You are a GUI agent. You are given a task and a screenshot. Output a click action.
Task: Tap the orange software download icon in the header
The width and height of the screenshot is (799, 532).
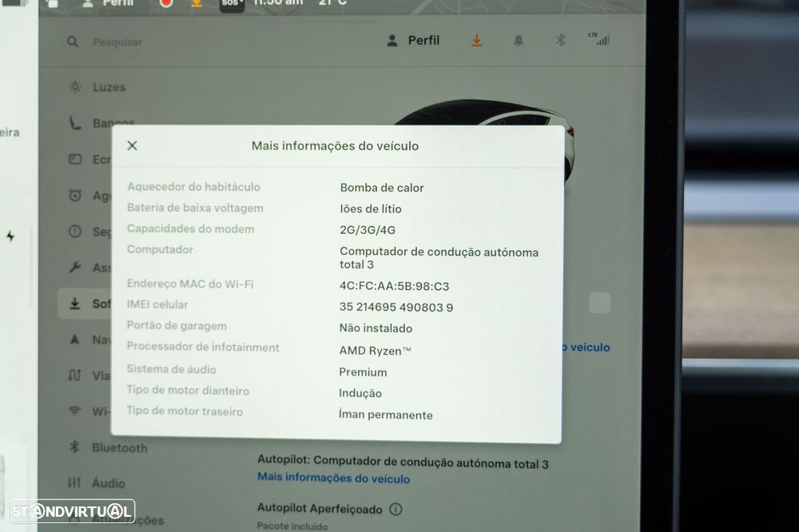476,40
